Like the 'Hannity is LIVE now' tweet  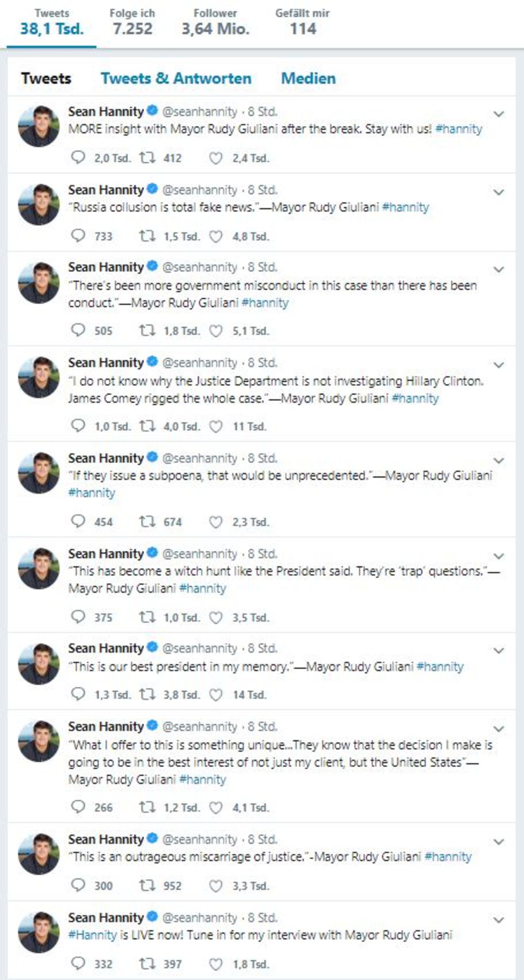pos(216,964)
